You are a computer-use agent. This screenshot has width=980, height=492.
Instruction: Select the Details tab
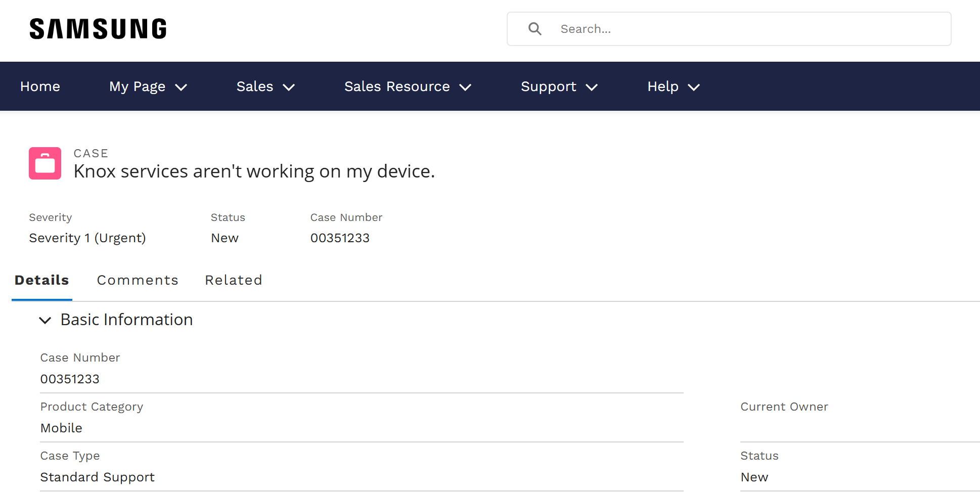point(42,280)
